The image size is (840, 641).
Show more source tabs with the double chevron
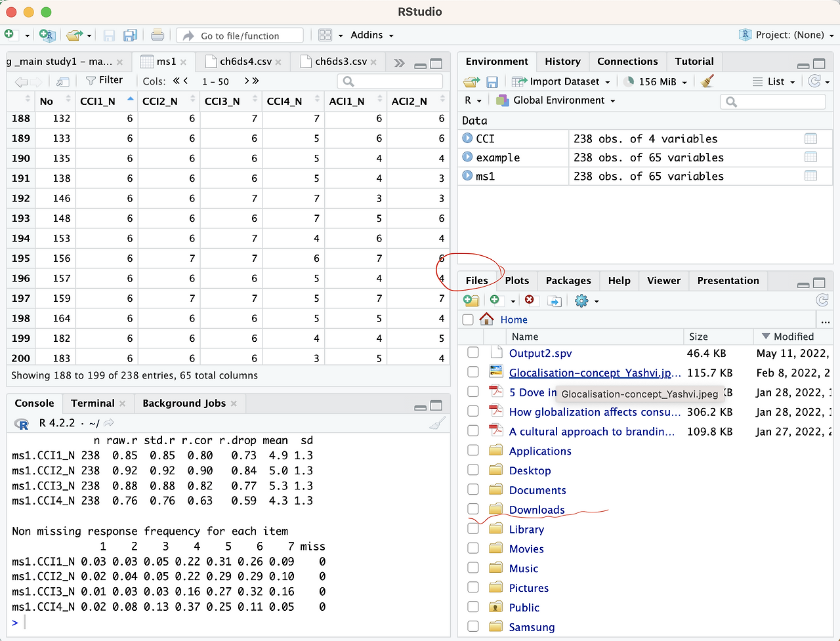(x=399, y=63)
